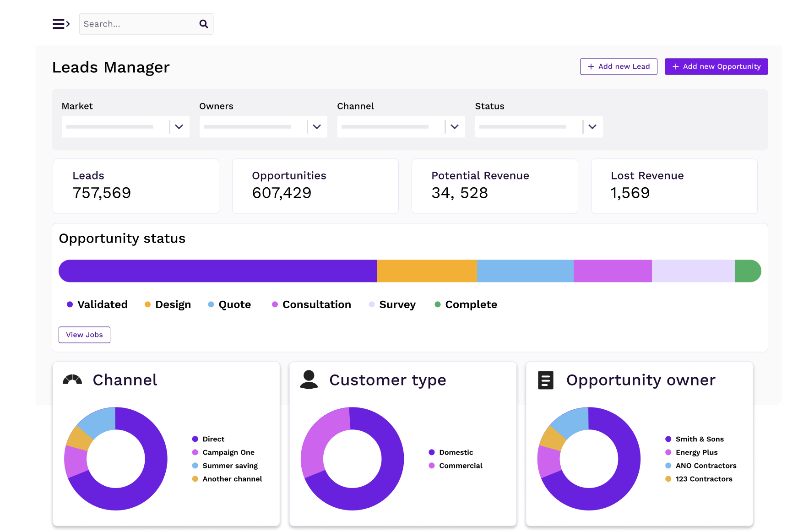Click the Channel gauge icon
Image resolution: width=787 pixels, height=532 pixels.
[72, 380]
